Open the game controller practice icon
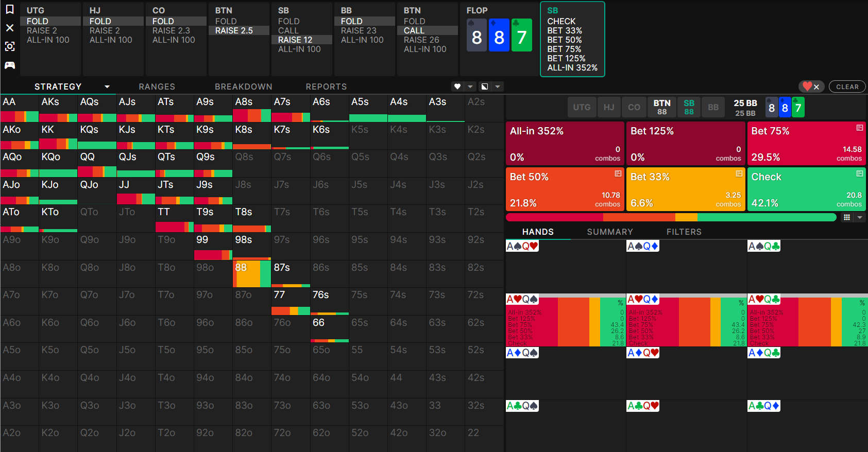This screenshot has height=452, width=868. [10, 65]
